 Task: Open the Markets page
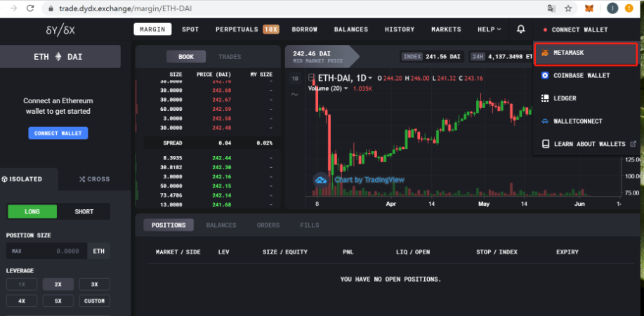tap(446, 29)
